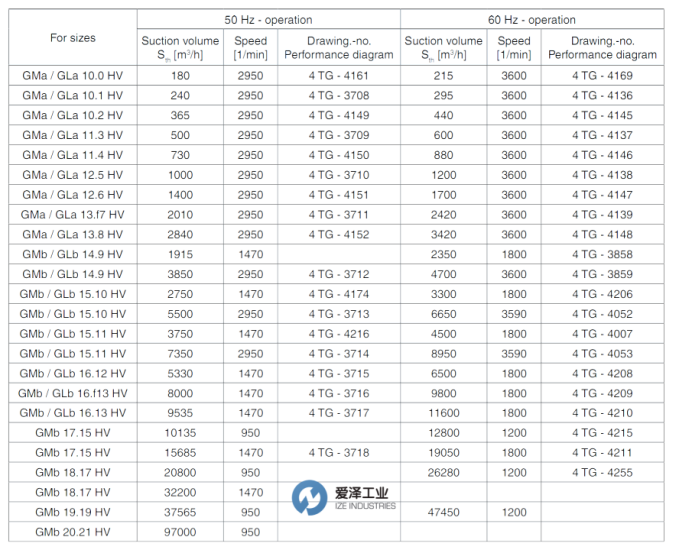Click the suction volume value 26280
This screenshot has width=680, height=554.
point(443,472)
